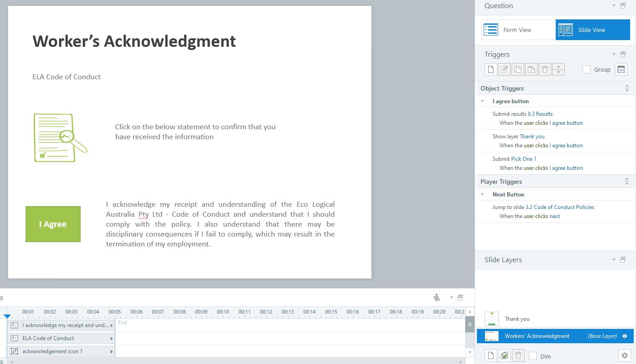Expand acknowledgement icon 1 timeline row arrow
The image size is (636, 364).
point(111,351)
